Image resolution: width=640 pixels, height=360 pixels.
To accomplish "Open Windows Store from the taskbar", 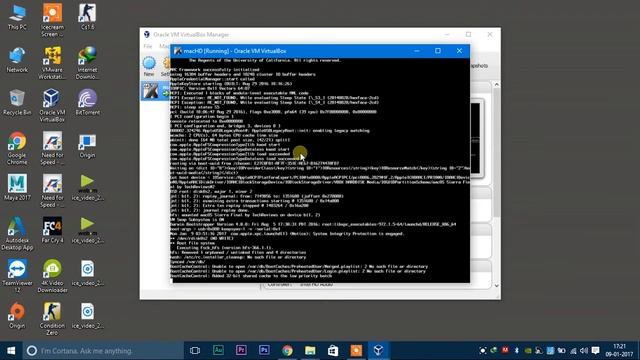I will point(333,351).
